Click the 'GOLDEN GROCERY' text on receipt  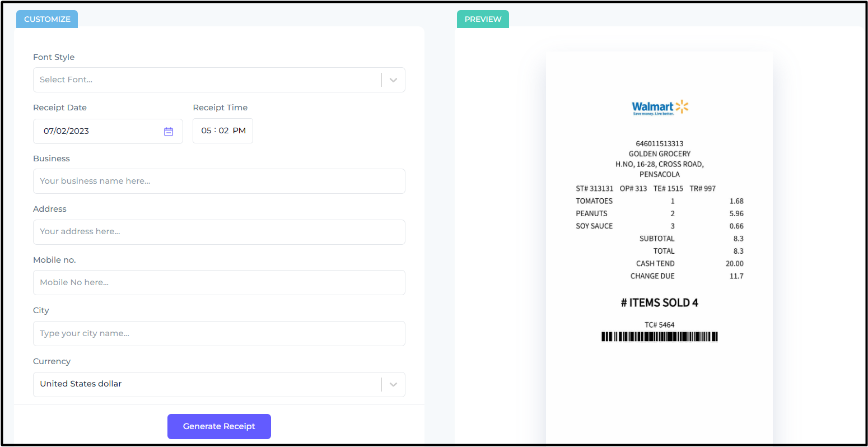point(660,153)
